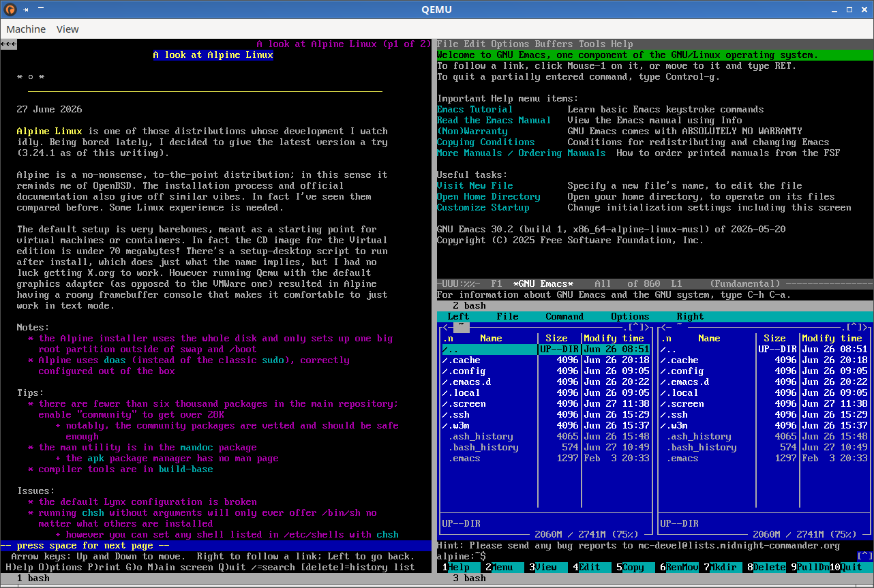
Task: Open Midnight Commander Command menu
Action: 565,317
